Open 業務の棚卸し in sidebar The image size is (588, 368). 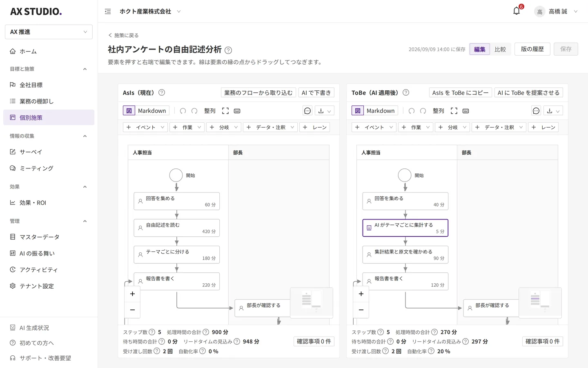click(x=49, y=101)
